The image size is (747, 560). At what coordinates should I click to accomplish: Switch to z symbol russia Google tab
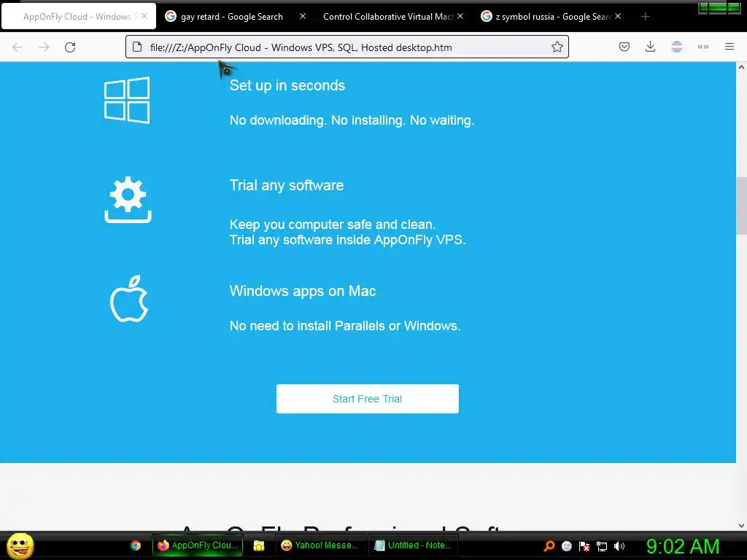(553, 17)
